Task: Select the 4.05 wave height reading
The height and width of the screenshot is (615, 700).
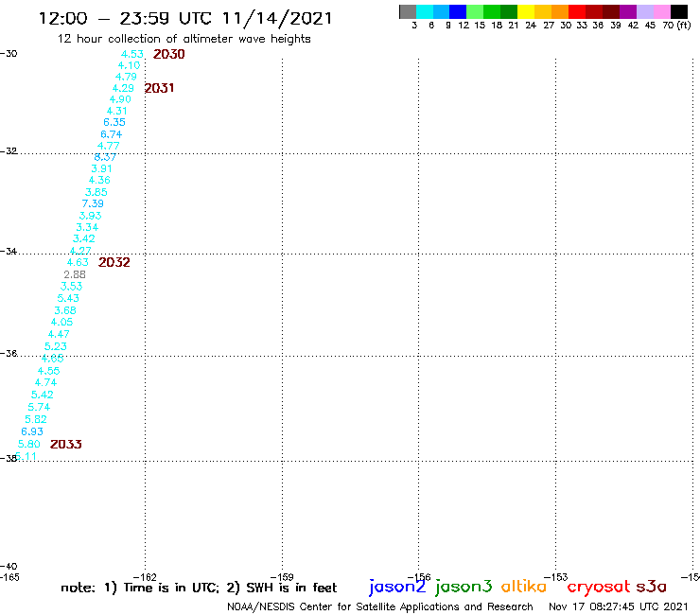Action: tap(61, 322)
